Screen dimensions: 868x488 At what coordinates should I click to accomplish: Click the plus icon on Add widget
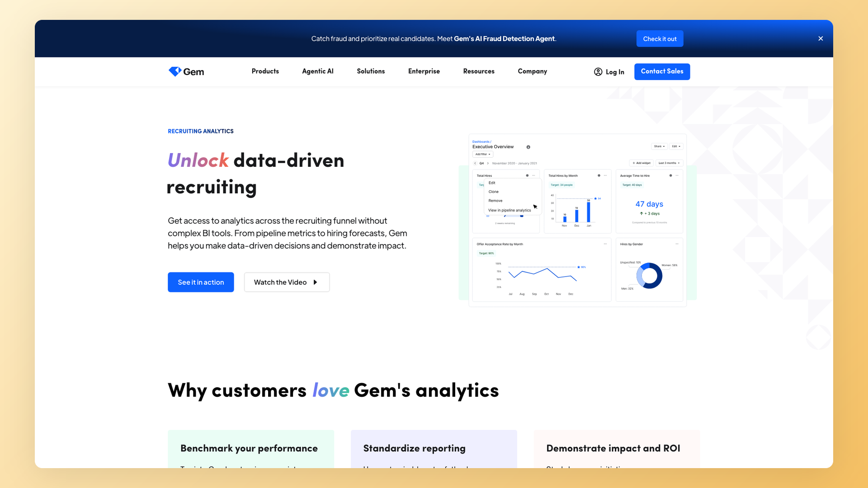633,163
